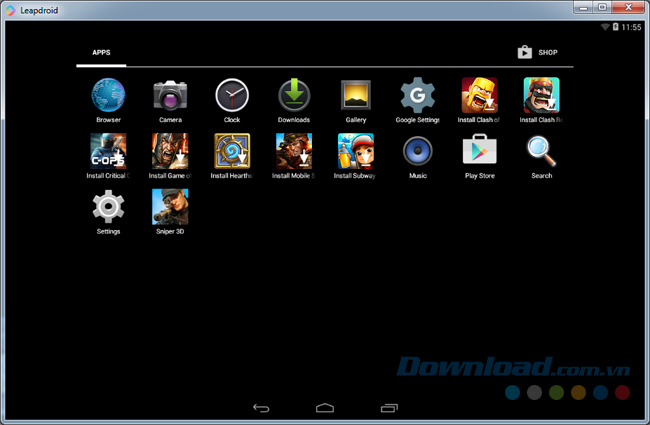The image size is (650, 425).
Task: Tap Install Subway Surfers icon
Action: click(x=356, y=151)
